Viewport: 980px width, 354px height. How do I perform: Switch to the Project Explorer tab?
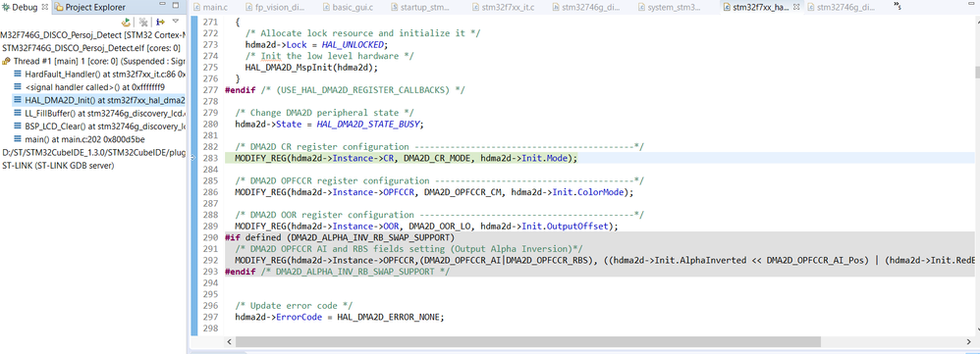tap(90, 8)
